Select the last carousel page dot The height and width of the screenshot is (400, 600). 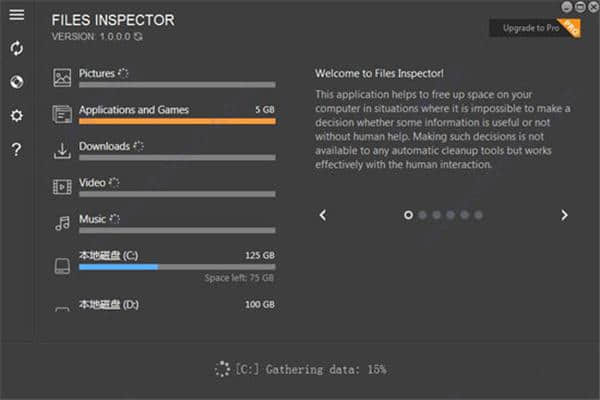point(478,215)
